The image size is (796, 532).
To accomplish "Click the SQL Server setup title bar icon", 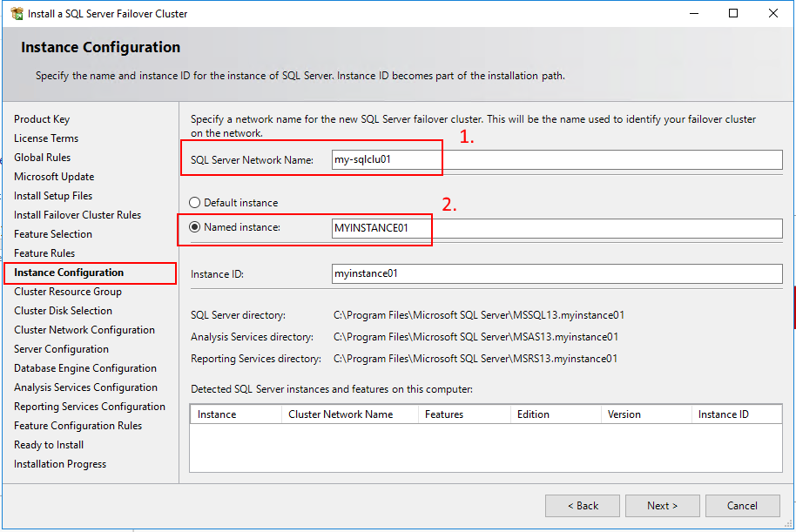I will click(x=17, y=14).
